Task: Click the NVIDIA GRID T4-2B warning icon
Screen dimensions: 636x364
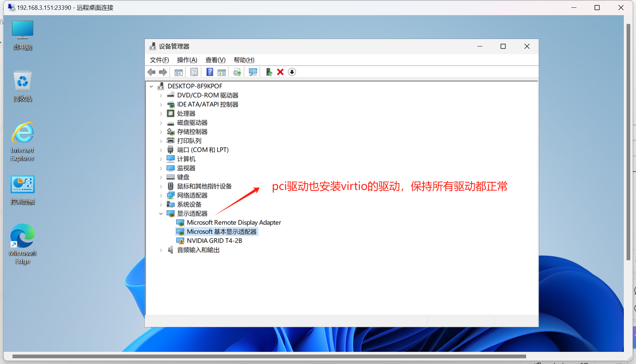Action: click(x=181, y=241)
